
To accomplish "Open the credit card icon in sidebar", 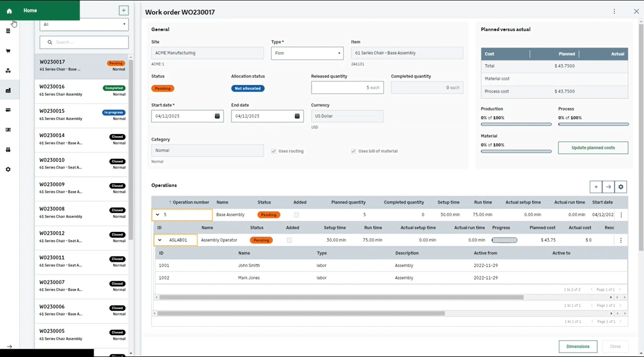I will pyautogui.click(x=8, y=110).
